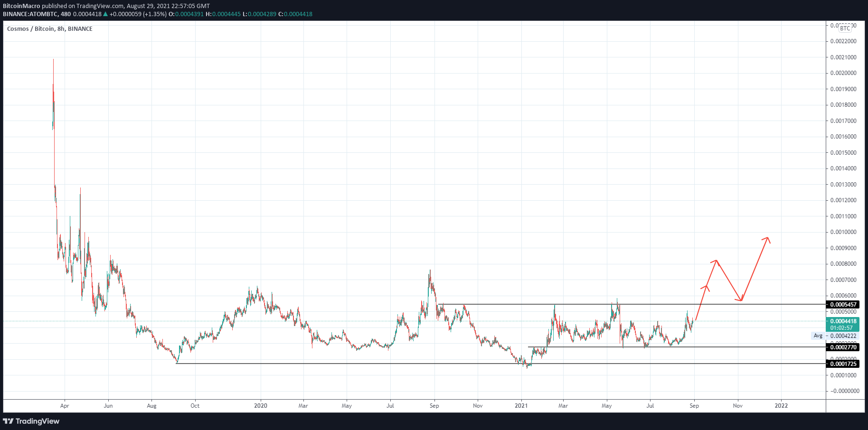Screen dimensions: 868x430
Task: Click the Oct label on time axis
Action: click(195, 406)
